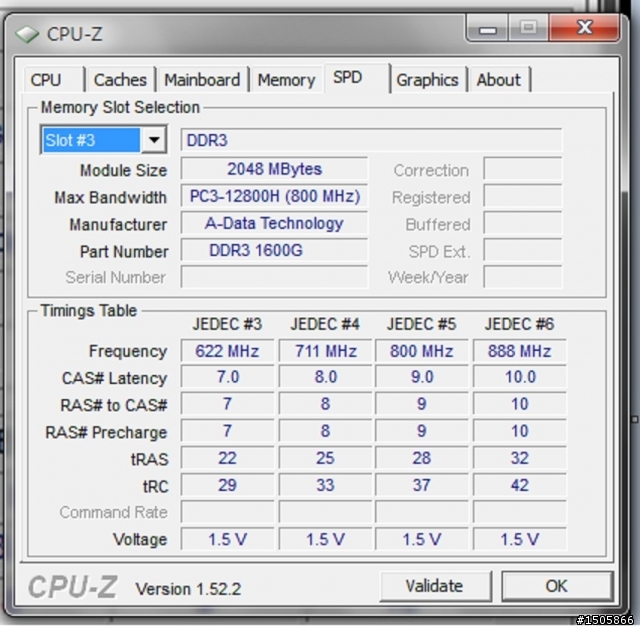
Task: Click the DDR3 memory type field
Action: [x=371, y=140]
